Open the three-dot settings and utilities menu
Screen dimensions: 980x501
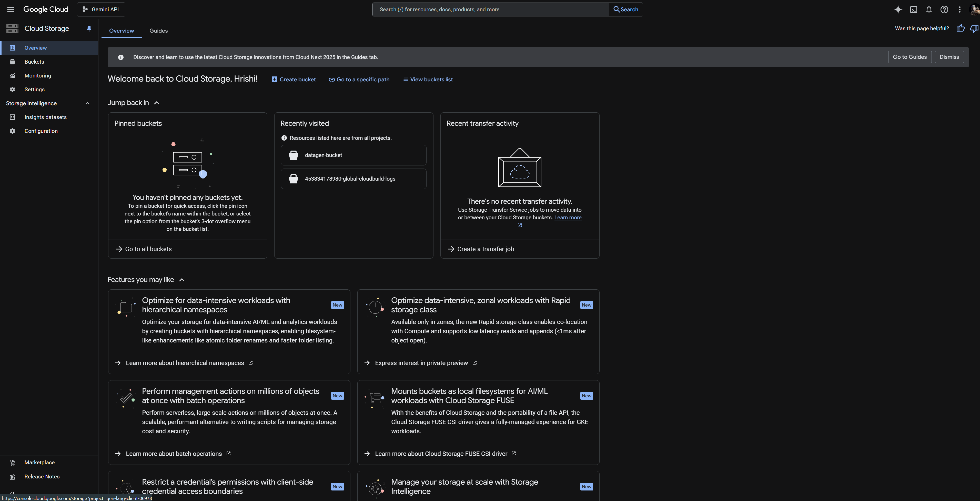click(959, 9)
